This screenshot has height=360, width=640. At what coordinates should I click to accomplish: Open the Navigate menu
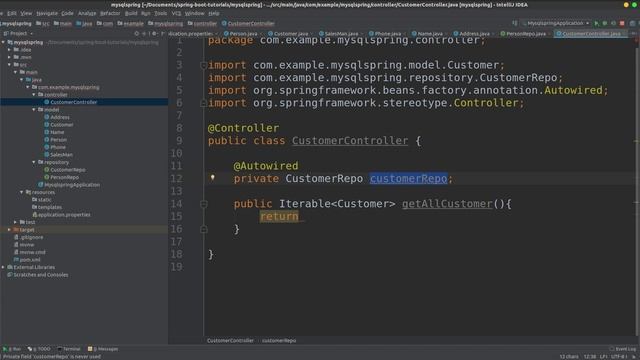pyautogui.click(x=47, y=13)
